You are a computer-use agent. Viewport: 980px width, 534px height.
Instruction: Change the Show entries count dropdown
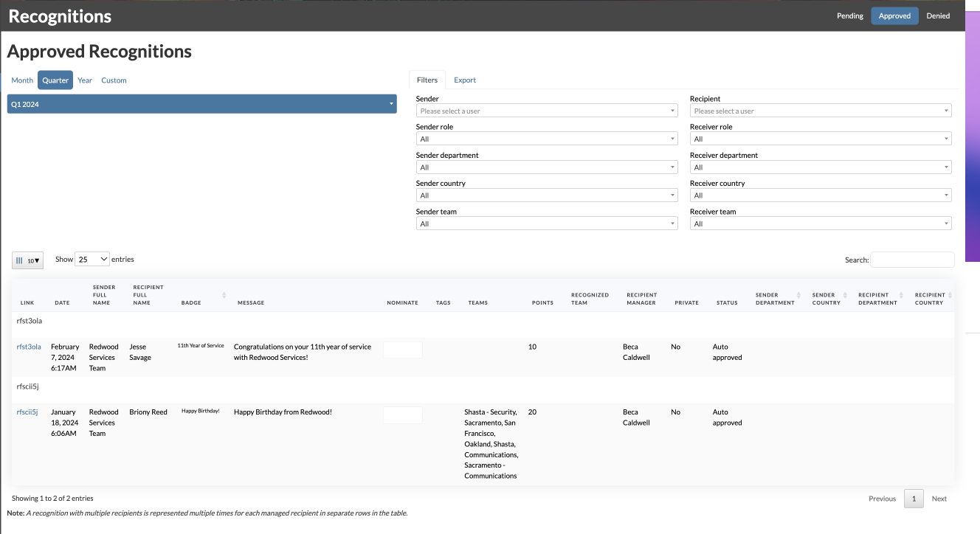(x=92, y=259)
